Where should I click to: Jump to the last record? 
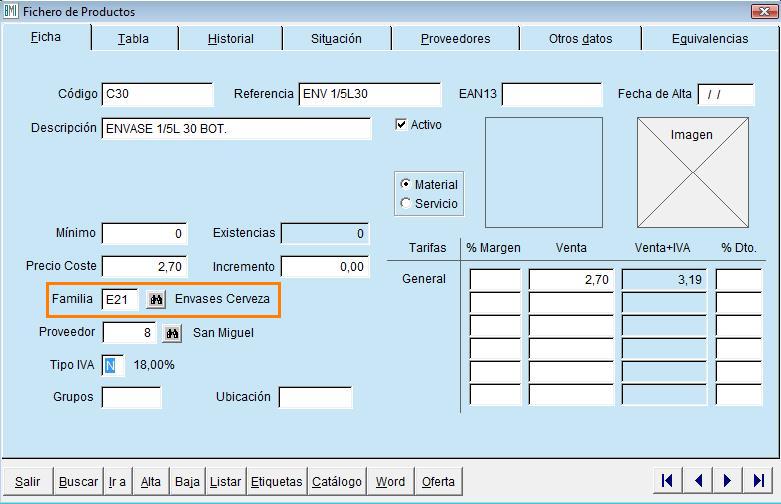758,481
